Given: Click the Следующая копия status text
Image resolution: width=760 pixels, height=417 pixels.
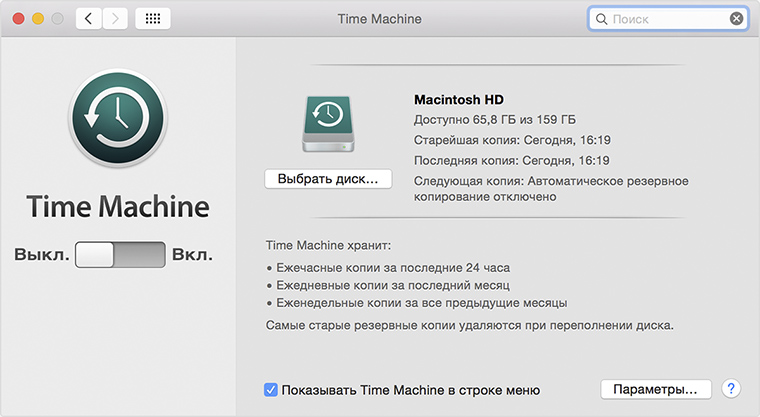Looking at the screenshot, I should (x=551, y=189).
